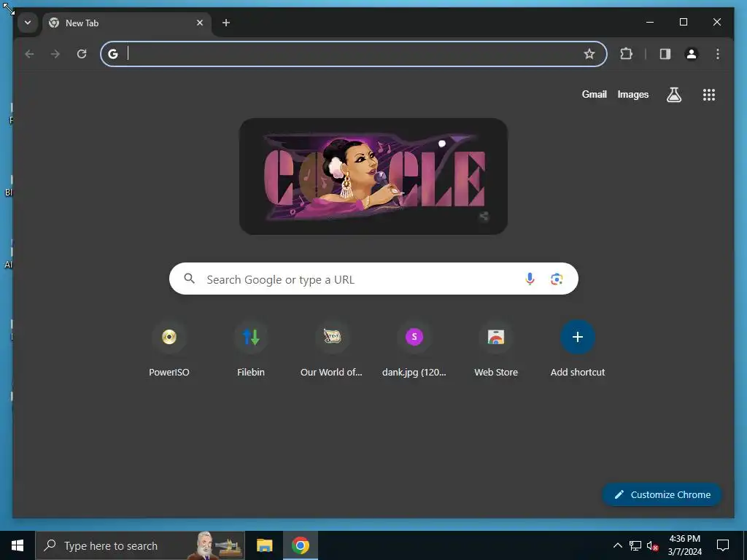The image size is (747, 560).
Task: Open the Images link
Action: point(632,94)
